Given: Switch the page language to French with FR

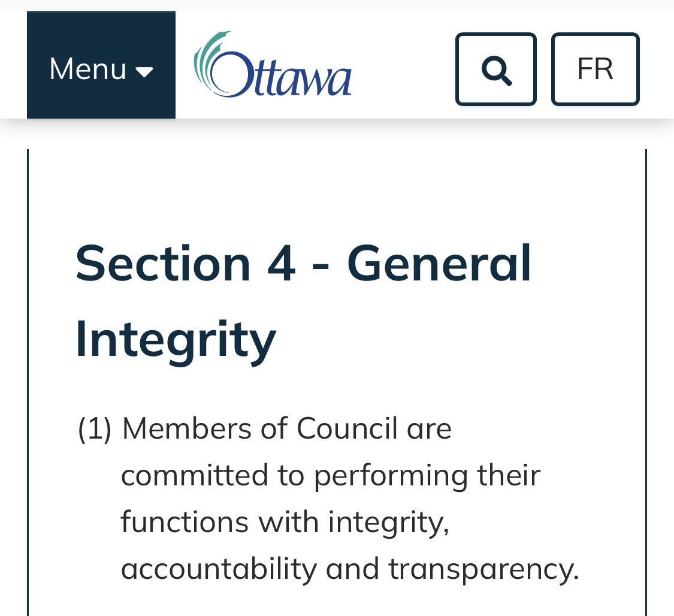Looking at the screenshot, I should click(x=595, y=69).
